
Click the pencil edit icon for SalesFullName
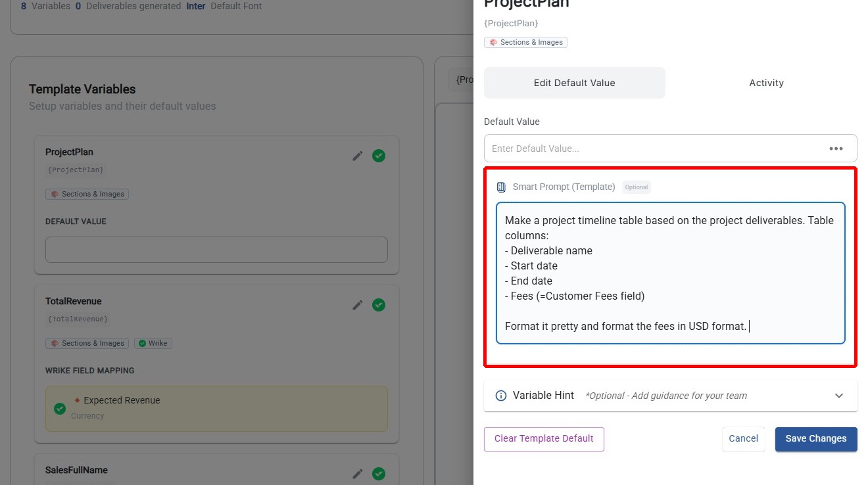point(358,474)
